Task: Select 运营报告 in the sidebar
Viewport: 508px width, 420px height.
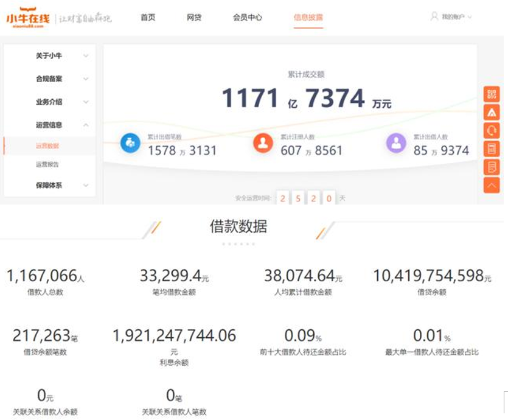Action: tap(47, 165)
